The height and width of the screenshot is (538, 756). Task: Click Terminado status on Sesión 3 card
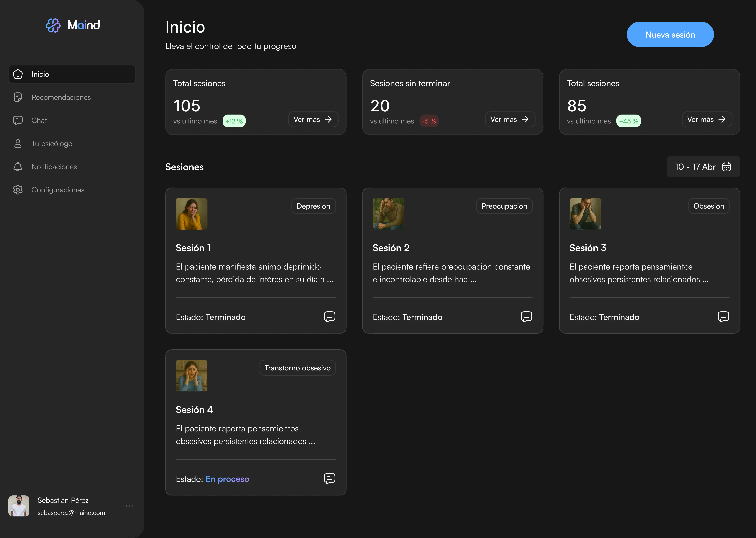click(619, 317)
